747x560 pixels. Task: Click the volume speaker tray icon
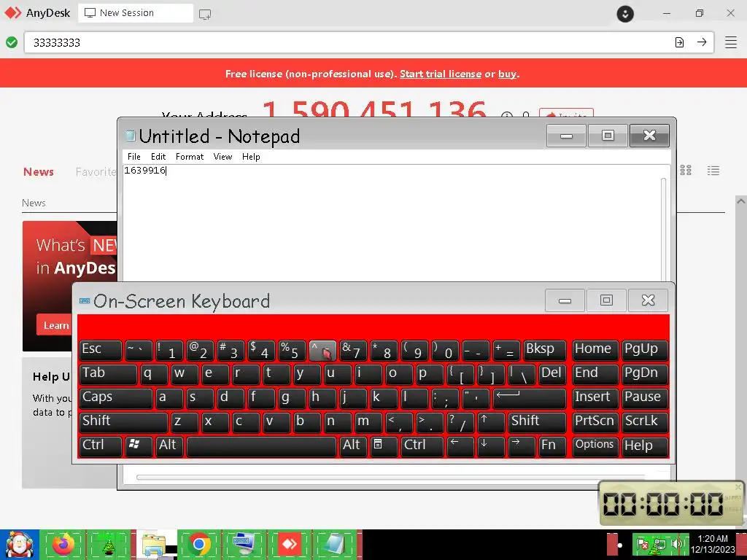pos(676,544)
